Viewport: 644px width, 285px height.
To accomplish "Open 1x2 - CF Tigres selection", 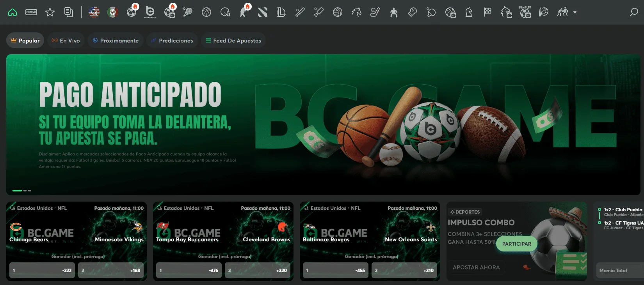I will [624, 223].
